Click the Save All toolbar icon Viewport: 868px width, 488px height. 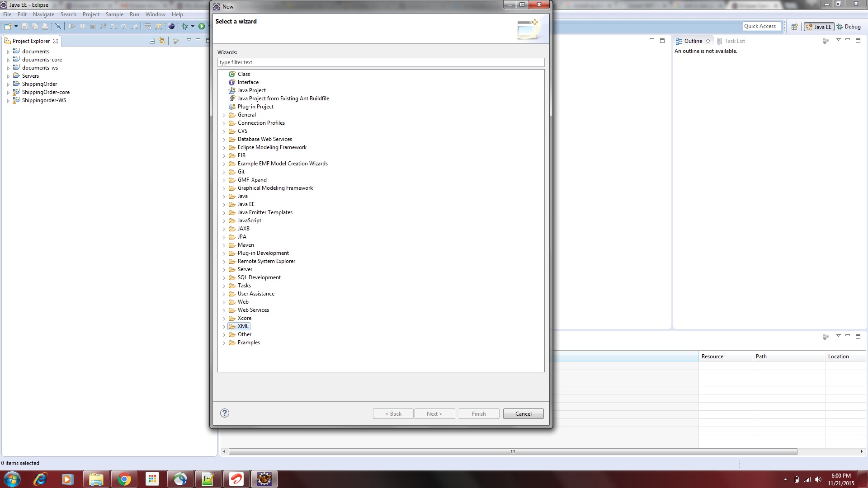35,26
